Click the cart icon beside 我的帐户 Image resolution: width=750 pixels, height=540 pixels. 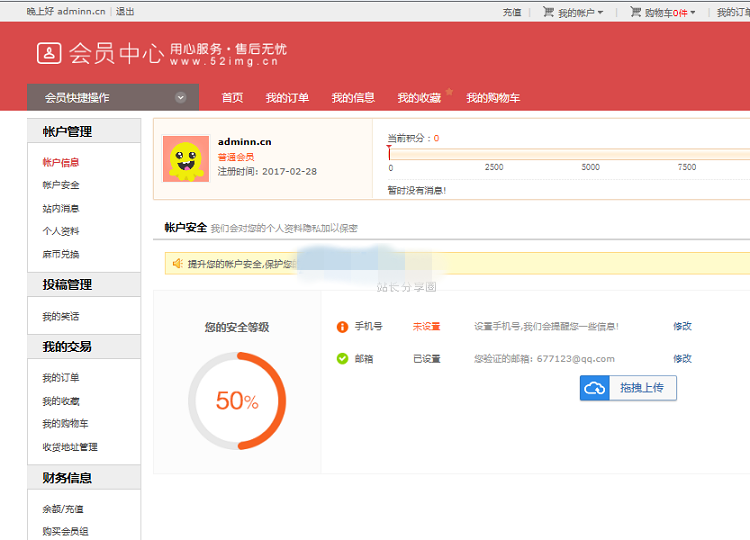[x=548, y=11]
